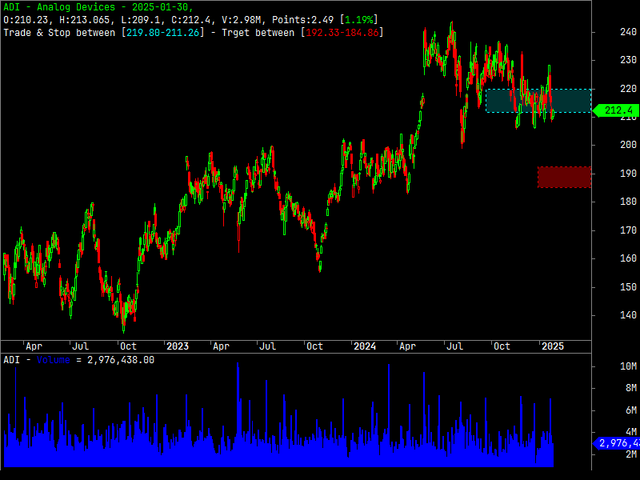Click the 200 price axis label

point(628,145)
